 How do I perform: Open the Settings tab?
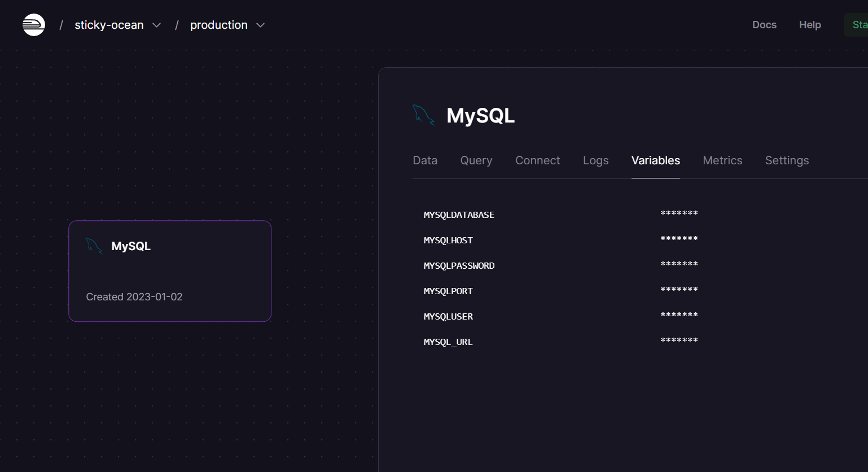click(x=787, y=160)
